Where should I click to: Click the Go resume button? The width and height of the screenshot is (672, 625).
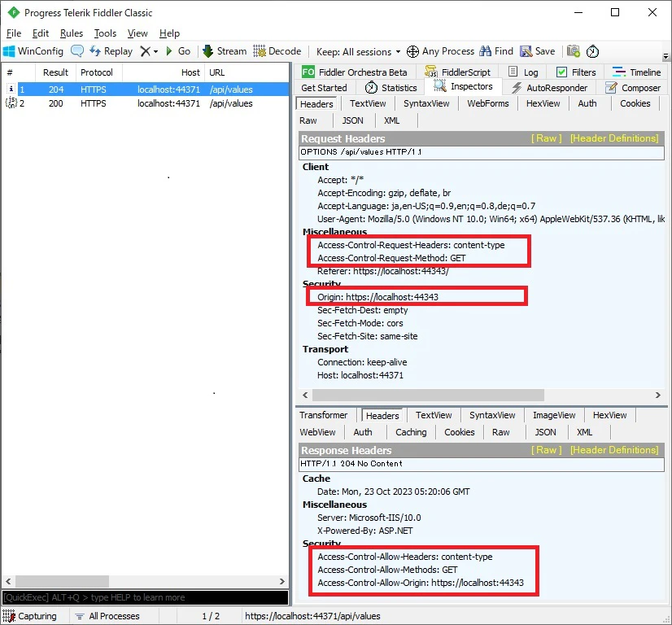[178, 51]
